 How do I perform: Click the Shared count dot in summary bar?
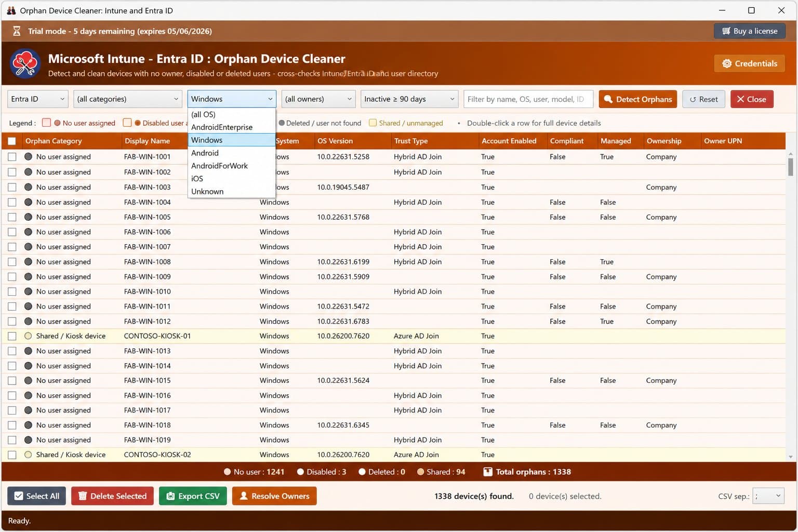420,472
